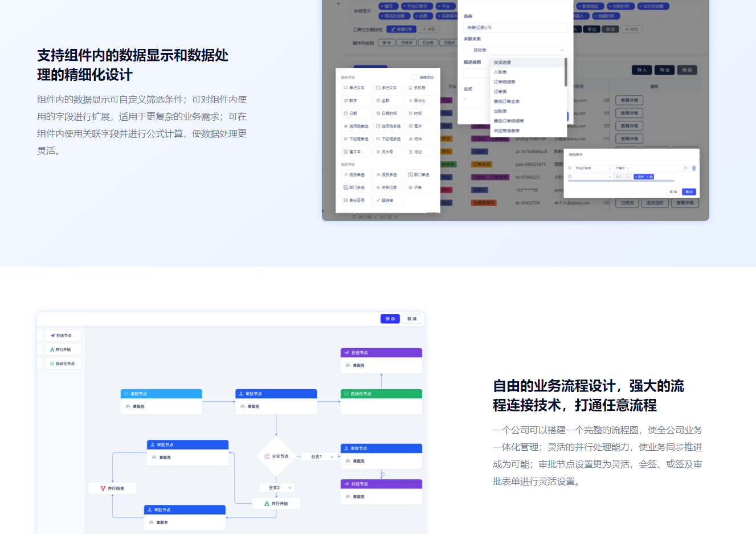The image size is (756, 534).
Task: Add a 部门多选 field
Action: [x=356, y=187]
